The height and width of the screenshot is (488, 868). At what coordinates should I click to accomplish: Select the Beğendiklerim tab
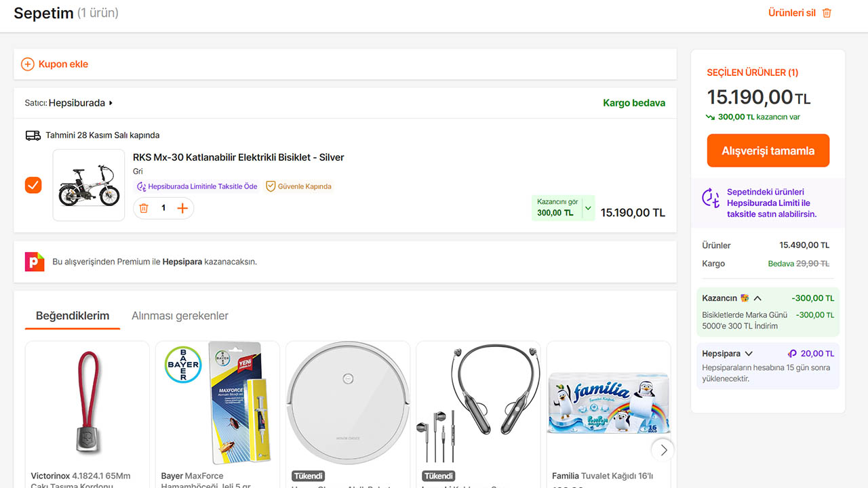pos(73,316)
